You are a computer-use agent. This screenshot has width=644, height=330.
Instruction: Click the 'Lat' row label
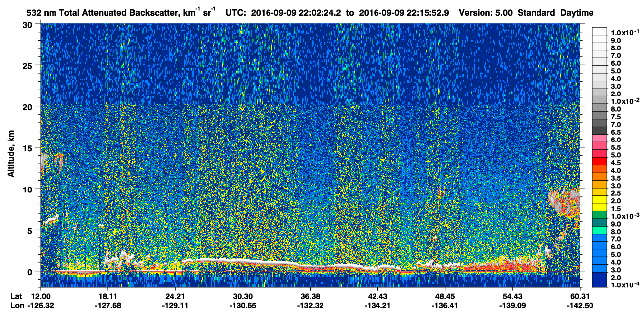click(x=16, y=296)
